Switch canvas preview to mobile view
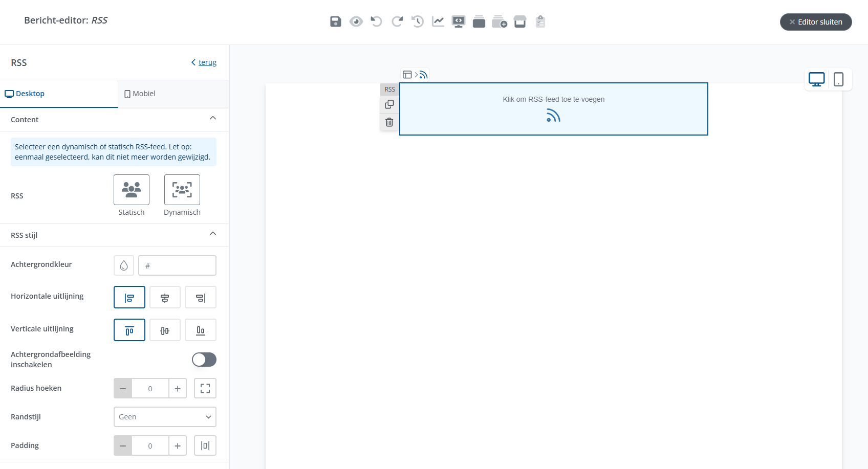 click(x=838, y=79)
